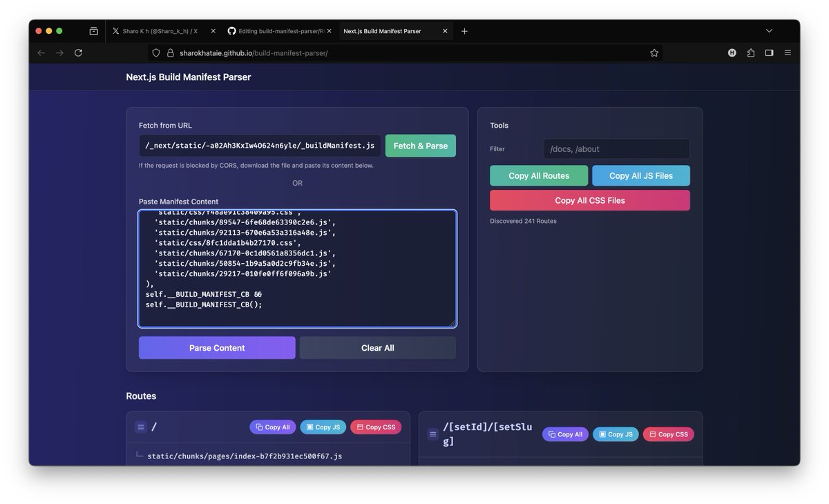Click Copy JS on the /[setId]/[setSlug] card
829x504 pixels.
[x=616, y=434]
